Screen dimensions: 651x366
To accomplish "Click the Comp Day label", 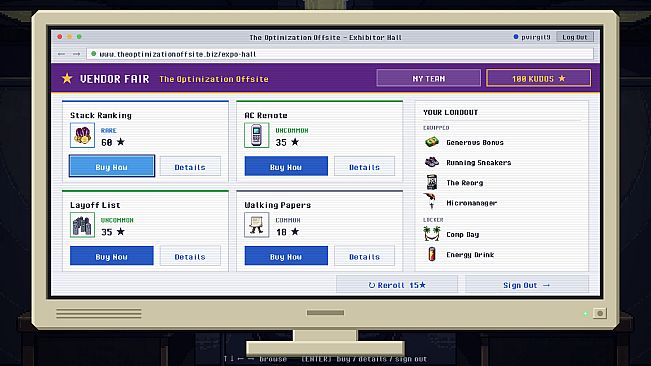I will pos(463,234).
